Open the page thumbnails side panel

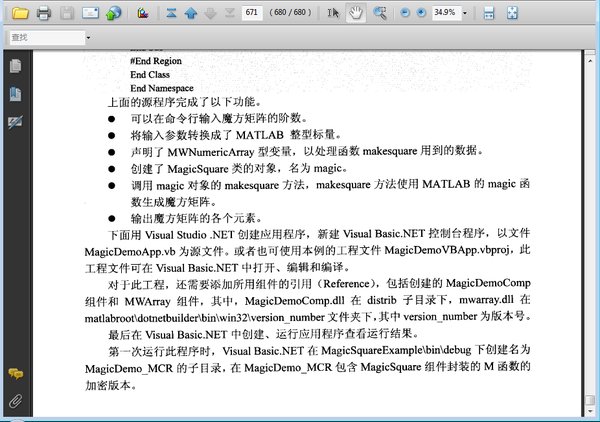tap(15, 66)
